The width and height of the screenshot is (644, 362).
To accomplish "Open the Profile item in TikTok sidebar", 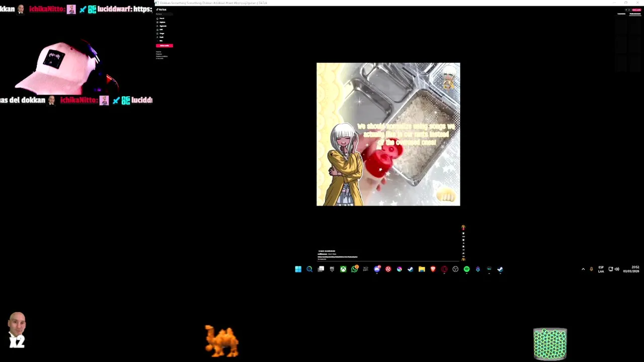I will pyautogui.click(x=160, y=37).
